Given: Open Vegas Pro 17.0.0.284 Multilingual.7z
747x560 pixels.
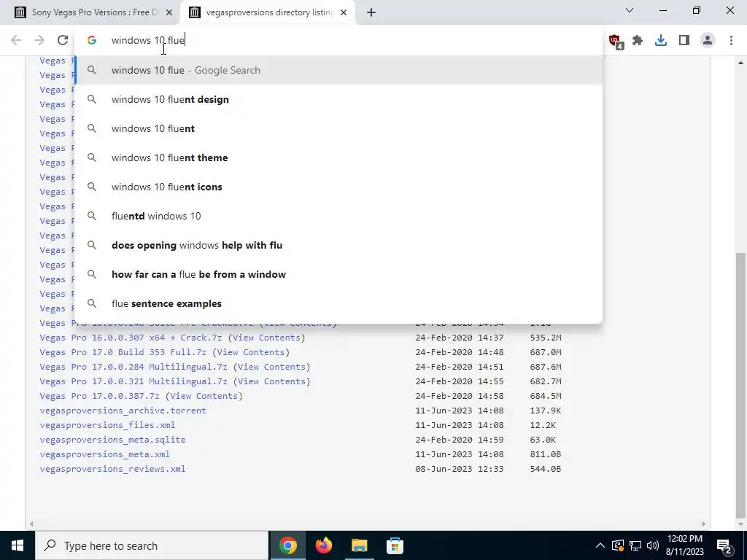Looking at the screenshot, I should point(133,367).
